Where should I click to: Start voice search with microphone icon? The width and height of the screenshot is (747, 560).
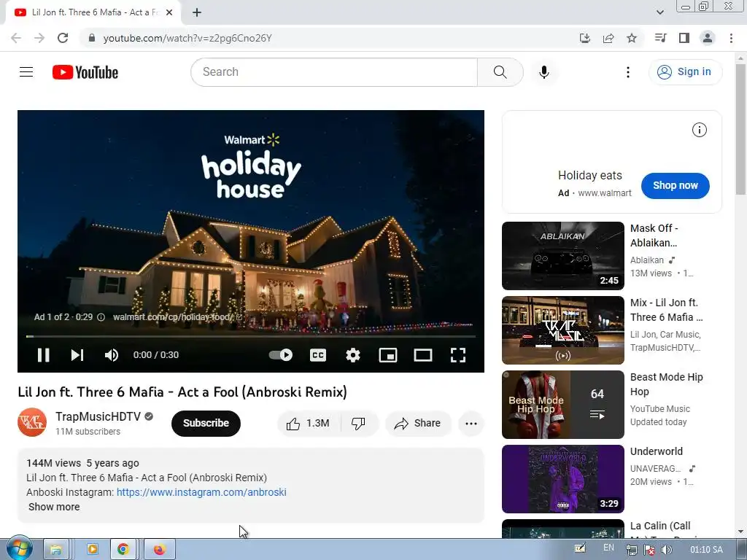coord(544,72)
